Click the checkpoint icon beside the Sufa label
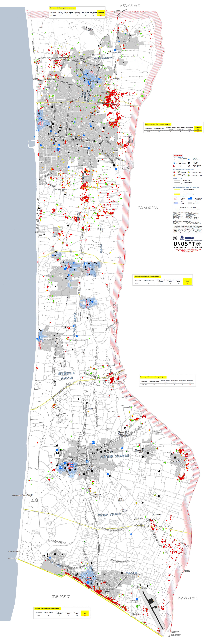The width and height of the screenshot is (216, 644). (183, 572)
